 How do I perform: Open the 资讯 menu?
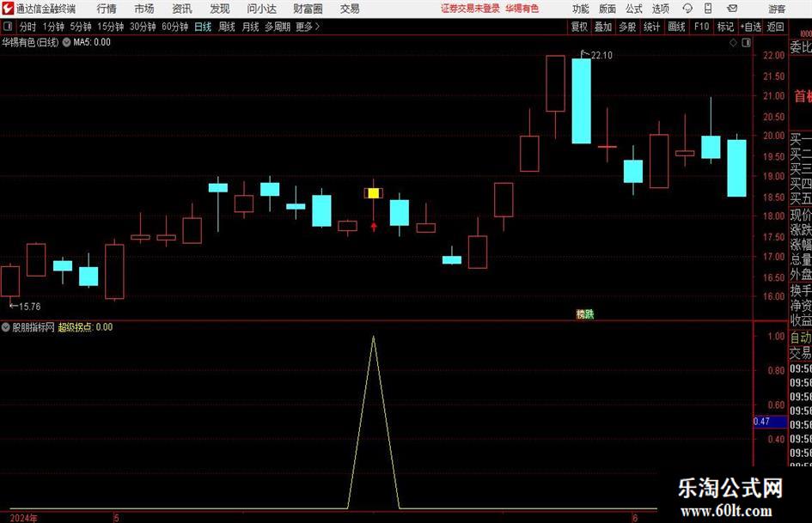tap(182, 9)
